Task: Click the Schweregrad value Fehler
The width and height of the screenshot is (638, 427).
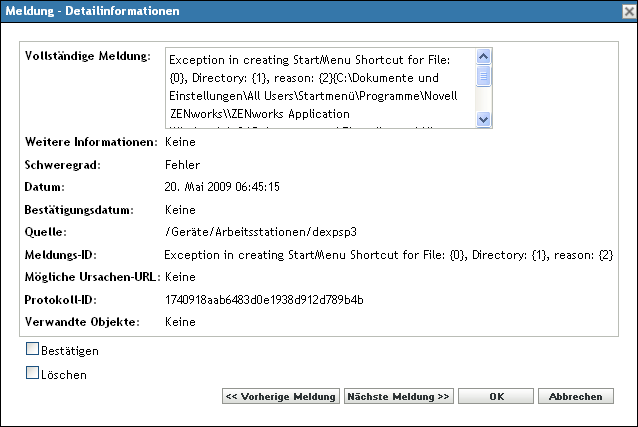Action: coord(181,164)
